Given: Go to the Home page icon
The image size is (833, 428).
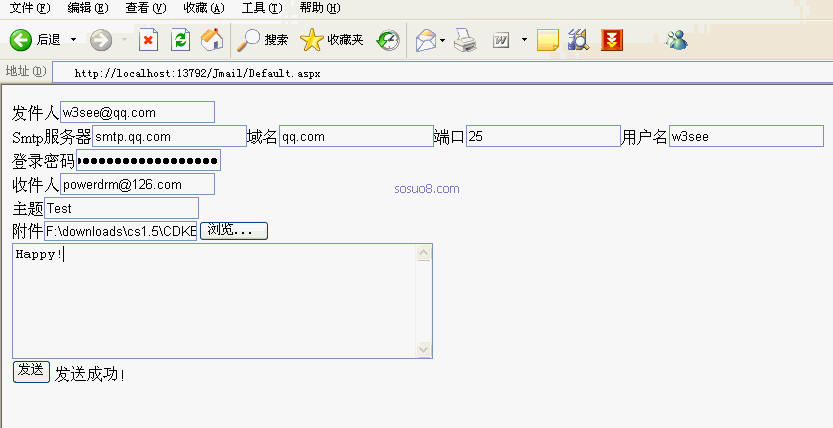Looking at the screenshot, I should pyautogui.click(x=211, y=40).
